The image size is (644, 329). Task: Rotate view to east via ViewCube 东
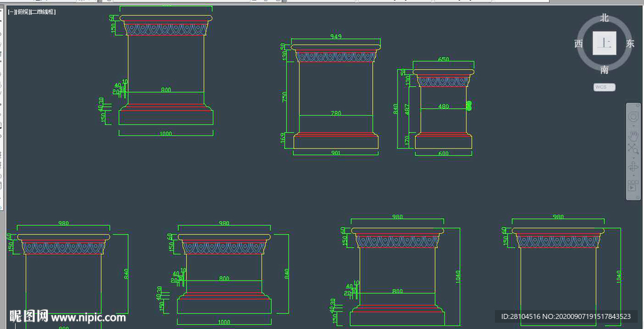630,43
